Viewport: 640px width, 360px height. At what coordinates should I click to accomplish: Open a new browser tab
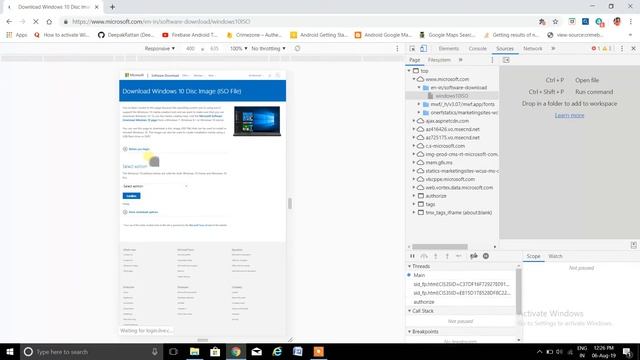coord(112,7)
